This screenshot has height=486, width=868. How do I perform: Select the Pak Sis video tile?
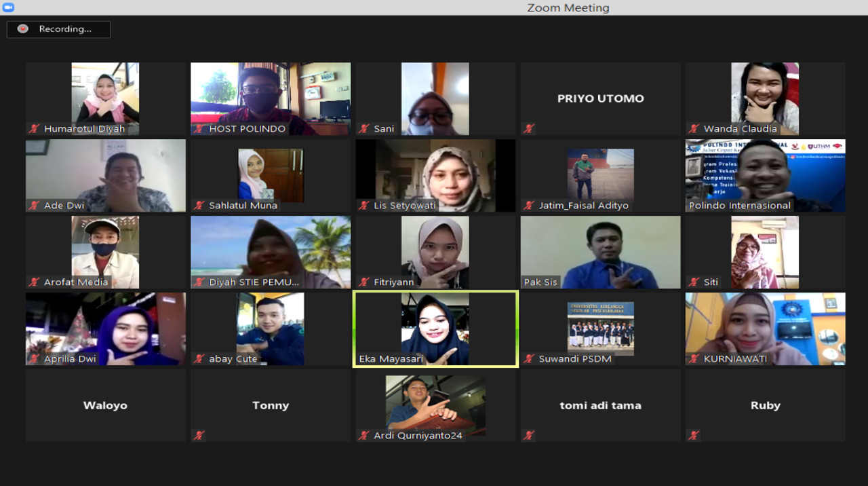point(600,251)
